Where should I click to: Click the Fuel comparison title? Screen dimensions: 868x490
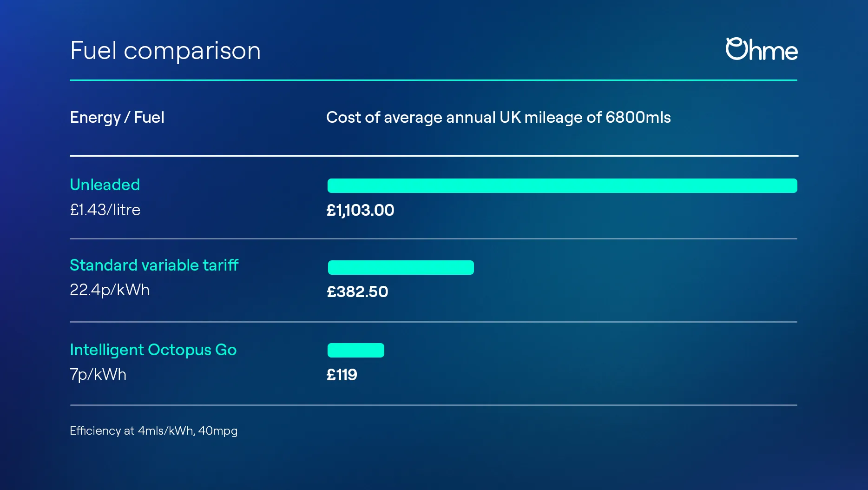(165, 51)
